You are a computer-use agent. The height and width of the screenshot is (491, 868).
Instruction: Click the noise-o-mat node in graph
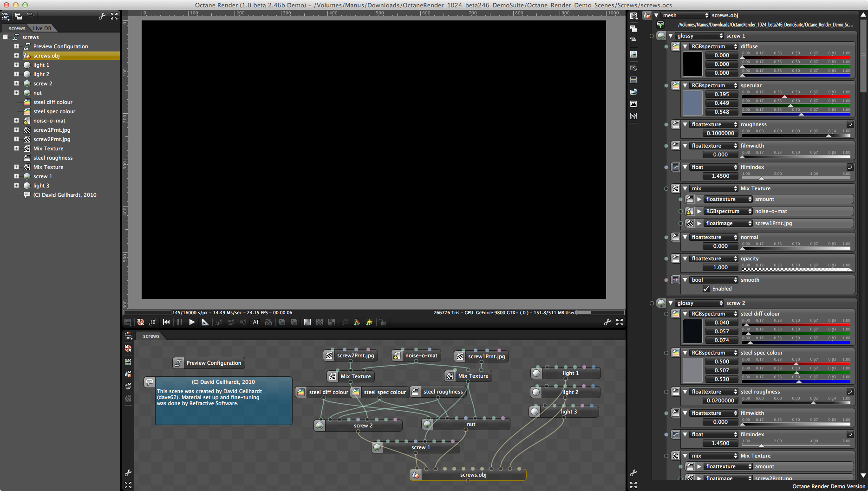tap(417, 355)
